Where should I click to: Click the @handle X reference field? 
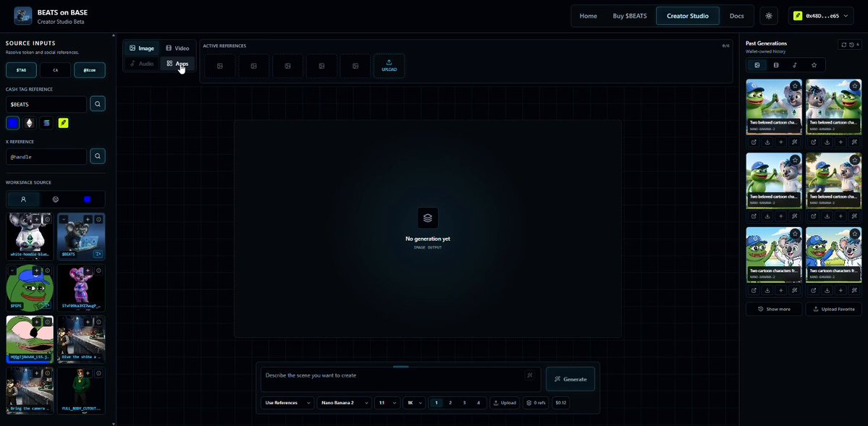point(46,156)
